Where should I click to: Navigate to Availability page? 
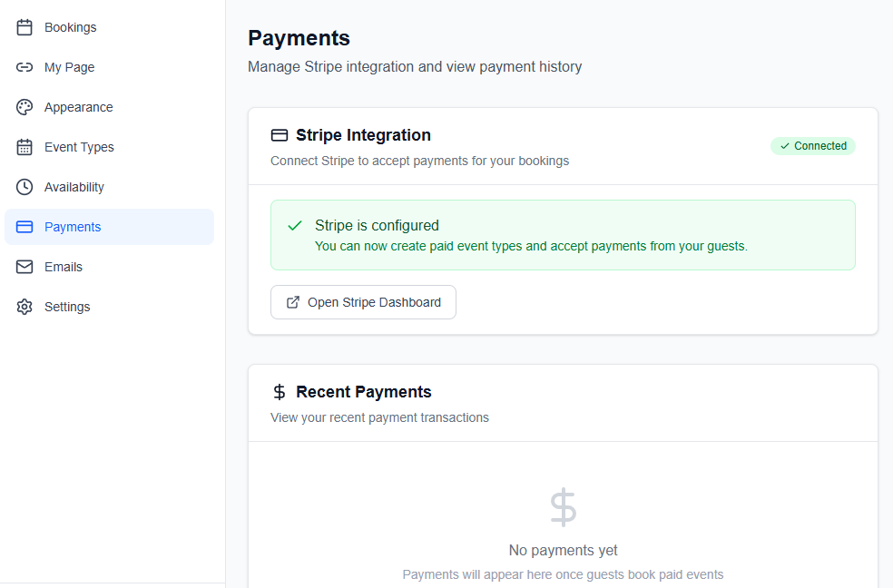(x=74, y=187)
